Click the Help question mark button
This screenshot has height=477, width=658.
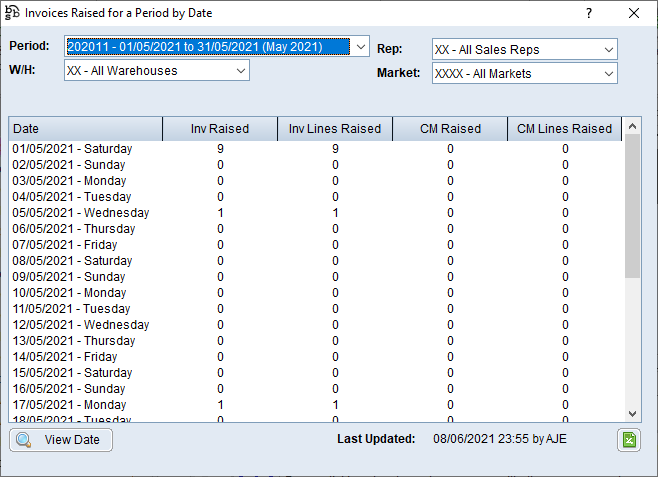pos(588,13)
